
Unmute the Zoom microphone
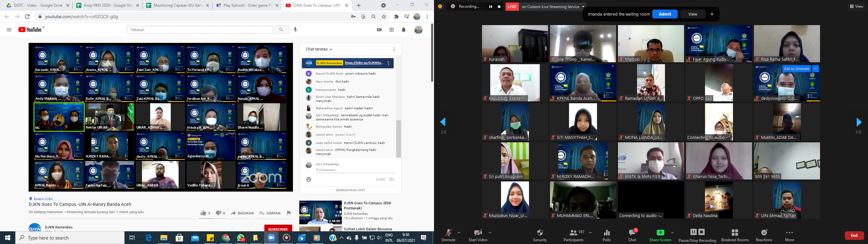[x=448, y=233]
